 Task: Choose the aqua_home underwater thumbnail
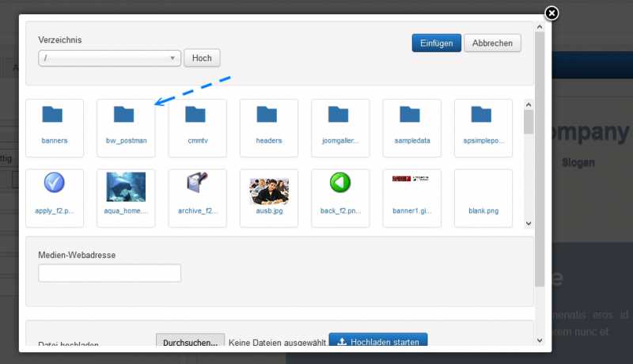[x=125, y=188]
